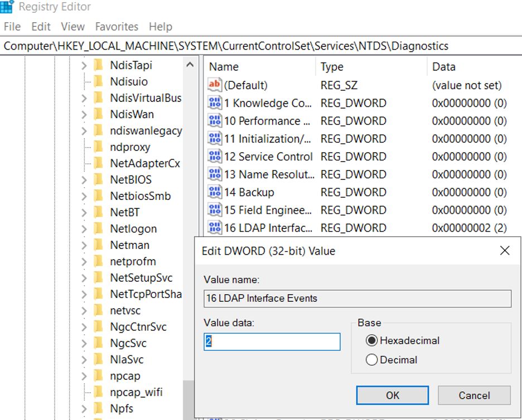Select the Netlogon tree item
522x420 pixels.
pyautogui.click(x=133, y=228)
